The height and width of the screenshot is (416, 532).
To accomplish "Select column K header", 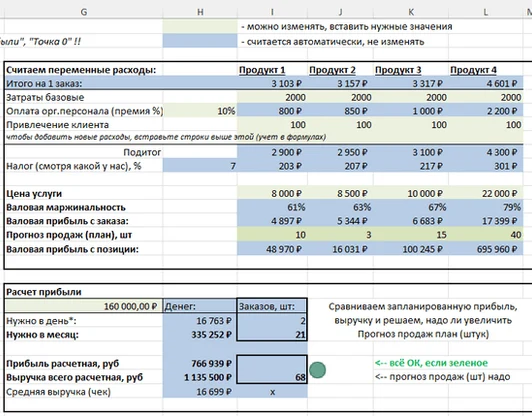I will click(411, 12).
